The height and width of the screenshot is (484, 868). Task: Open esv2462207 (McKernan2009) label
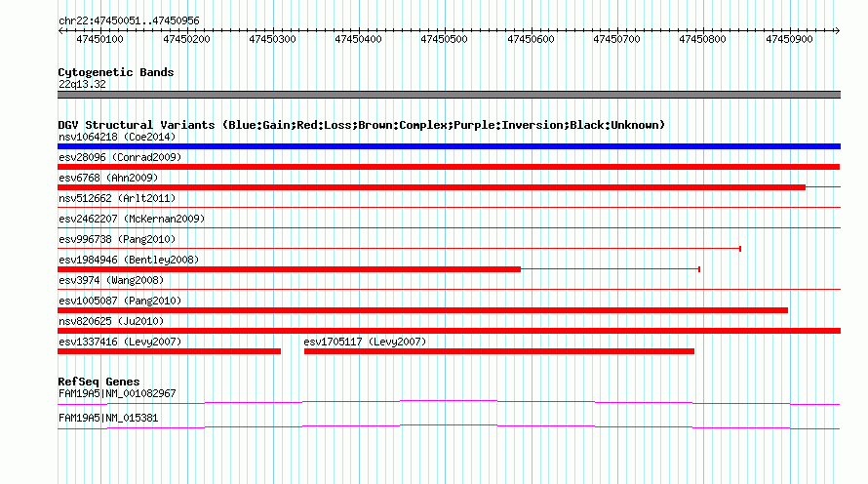[x=132, y=219]
